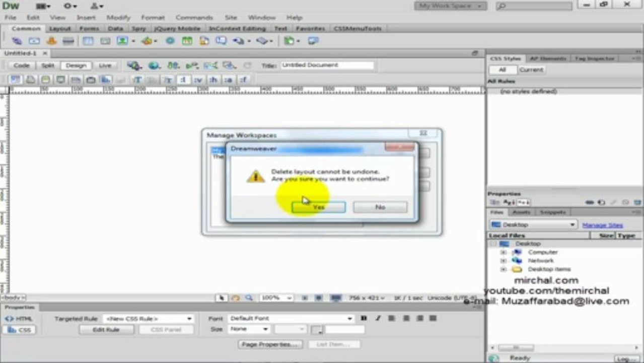Open the Site management icon menu in title bar
The image size is (644, 363).
[97, 6]
